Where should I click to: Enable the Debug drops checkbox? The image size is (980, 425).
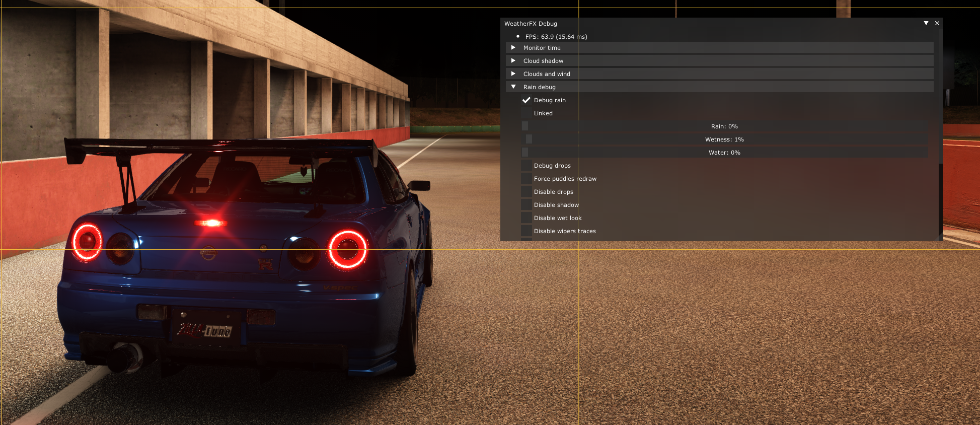(526, 165)
